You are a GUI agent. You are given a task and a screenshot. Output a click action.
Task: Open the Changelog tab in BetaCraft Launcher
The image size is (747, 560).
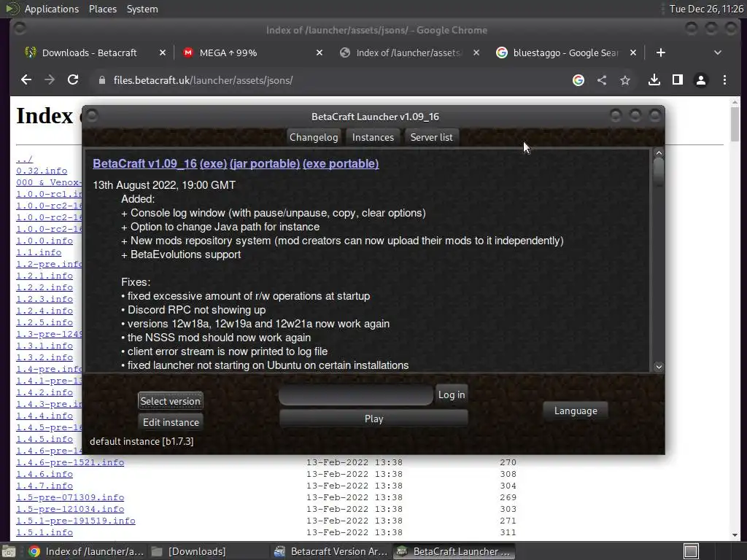pos(314,138)
